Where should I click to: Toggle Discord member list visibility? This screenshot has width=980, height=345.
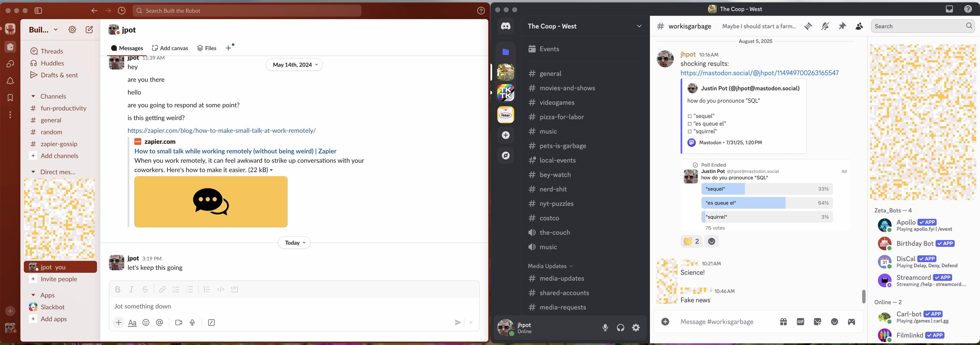click(x=859, y=26)
